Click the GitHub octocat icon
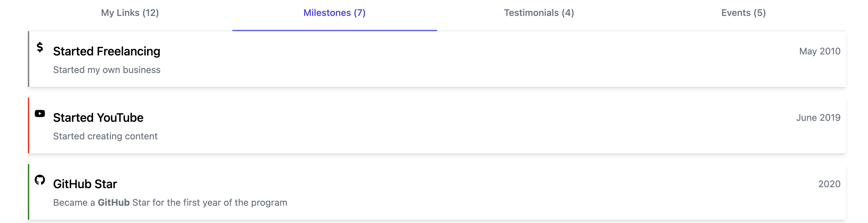This screenshot has width=868, height=223. pos(40,180)
